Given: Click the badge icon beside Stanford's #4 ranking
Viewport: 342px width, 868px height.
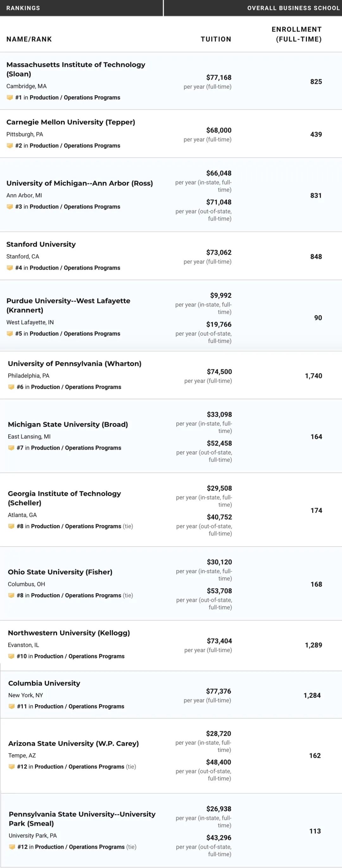Looking at the screenshot, I should pyautogui.click(x=10, y=268).
